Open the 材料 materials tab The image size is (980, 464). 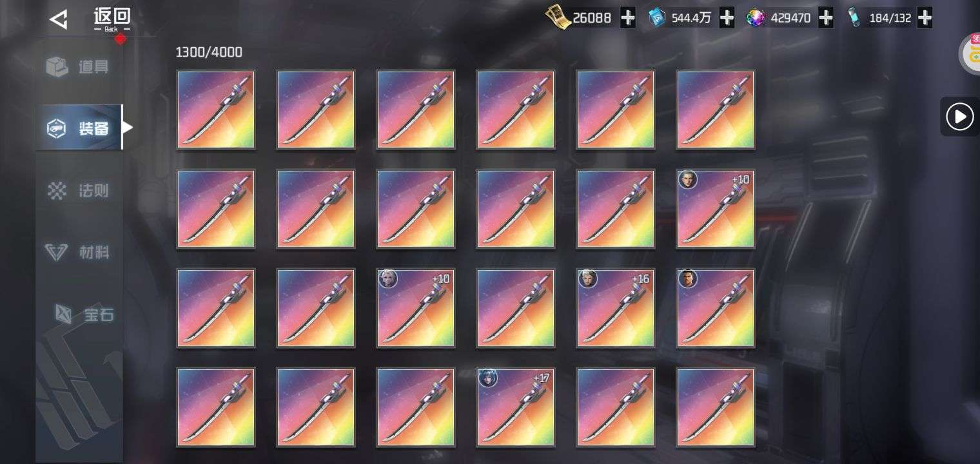click(78, 253)
